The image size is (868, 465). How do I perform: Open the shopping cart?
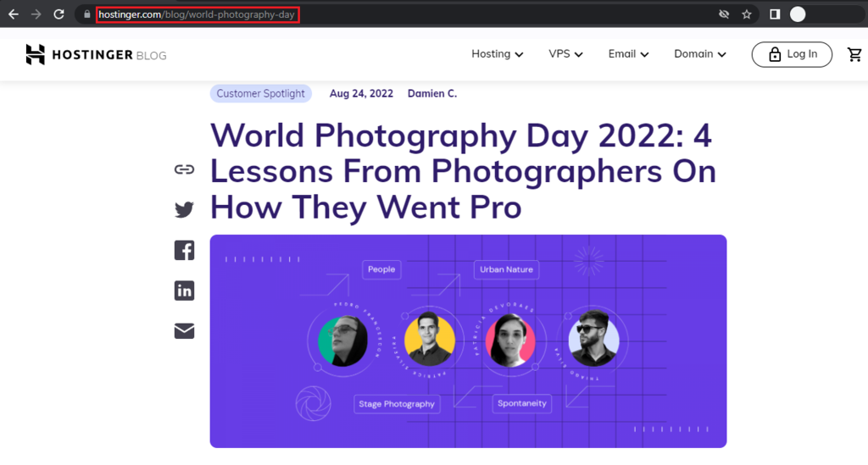tap(854, 54)
